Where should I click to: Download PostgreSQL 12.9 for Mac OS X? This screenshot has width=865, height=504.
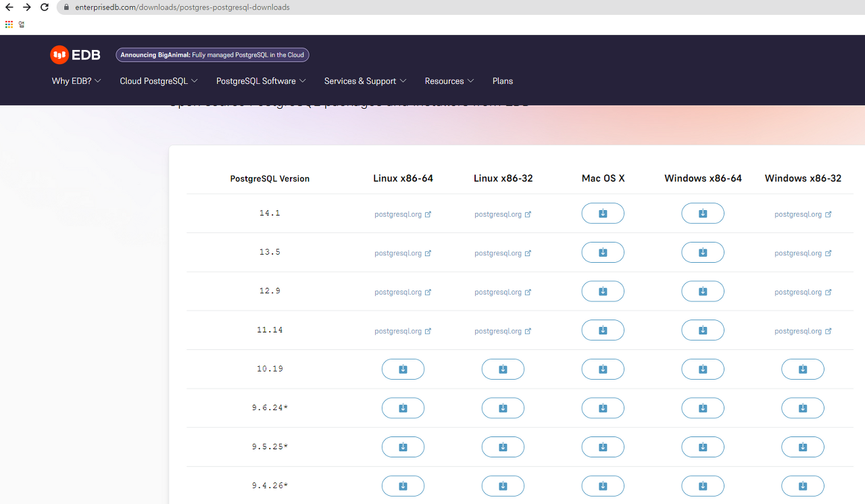[603, 292]
